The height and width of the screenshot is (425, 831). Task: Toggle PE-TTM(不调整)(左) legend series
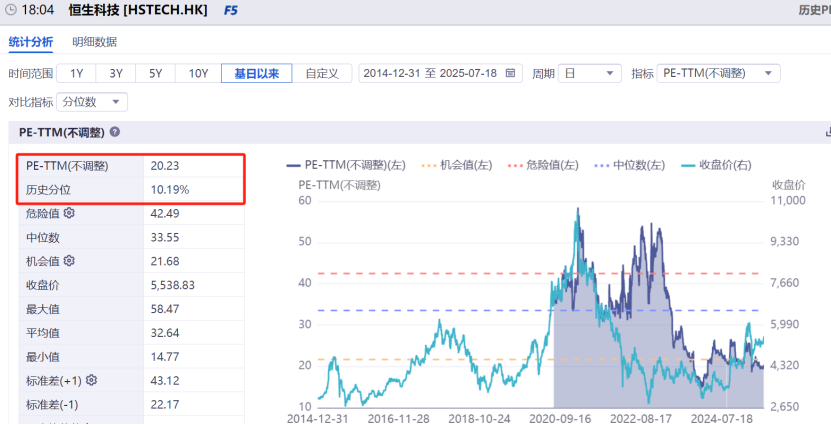(346, 165)
